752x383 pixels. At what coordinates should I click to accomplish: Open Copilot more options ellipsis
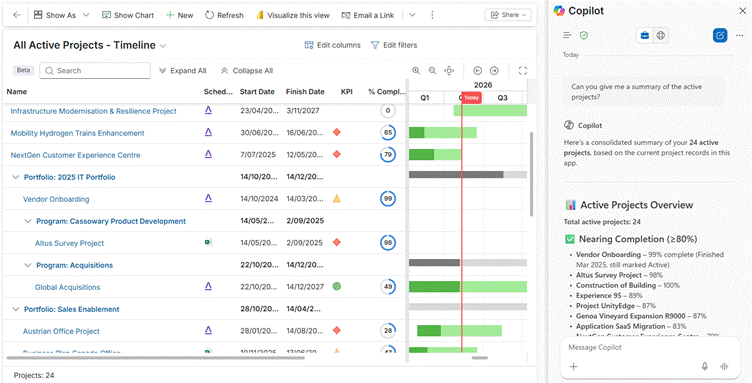[x=739, y=35]
